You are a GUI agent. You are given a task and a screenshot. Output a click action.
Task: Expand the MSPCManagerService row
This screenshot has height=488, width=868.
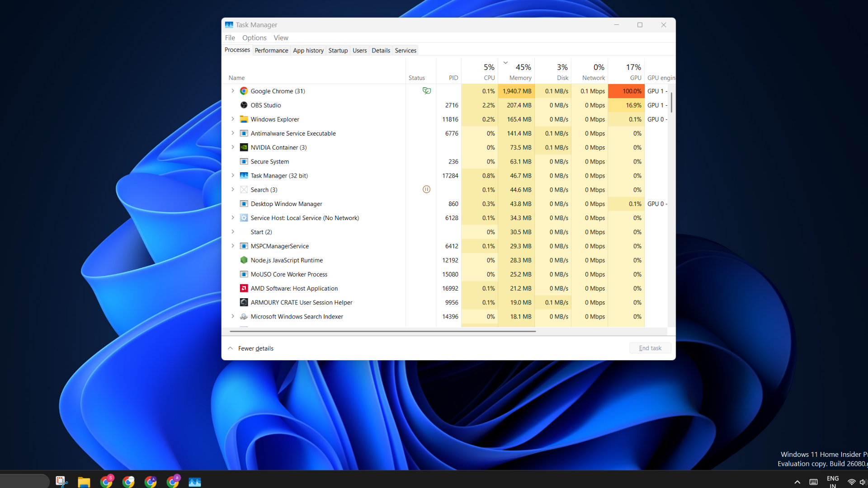click(x=233, y=246)
